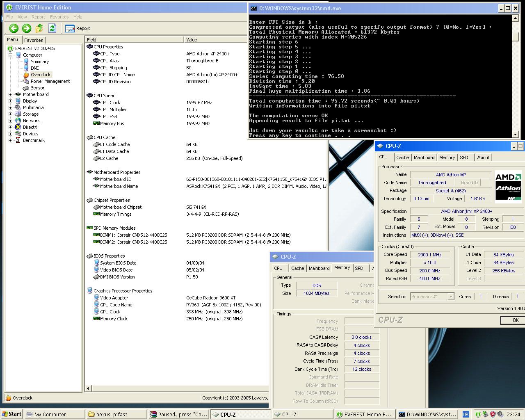The width and height of the screenshot is (525, 420).
Task: Open Power Management in the tree
Action: pos(50,81)
